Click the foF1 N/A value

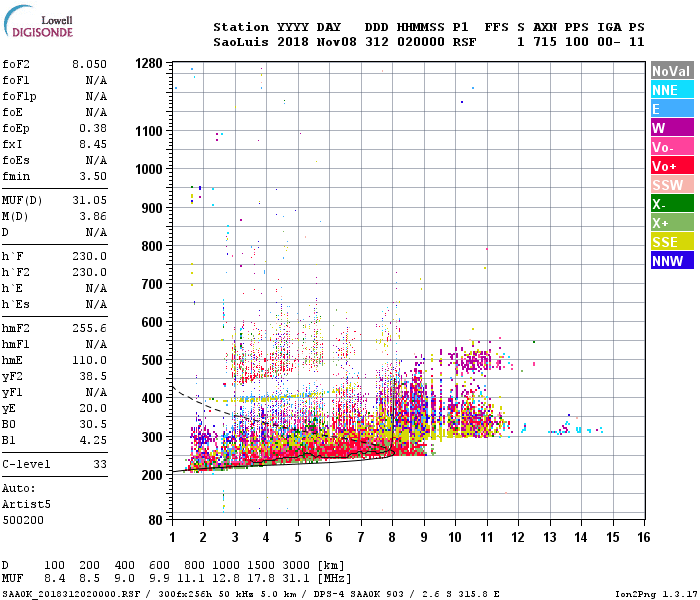(96, 80)
